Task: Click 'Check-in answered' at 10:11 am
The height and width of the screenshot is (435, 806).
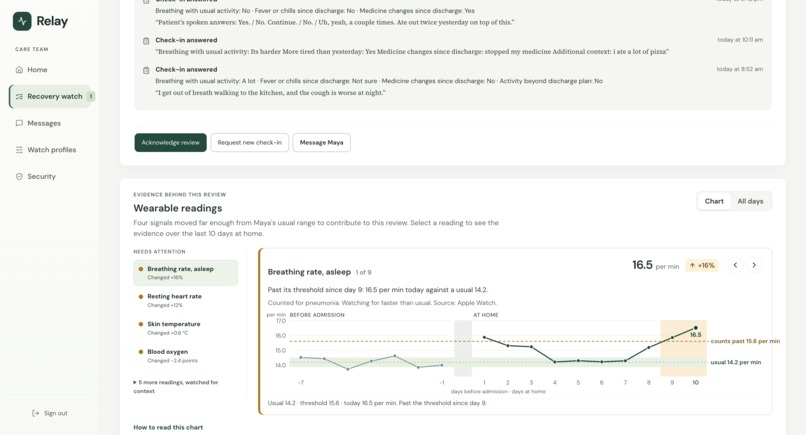Action: click(x=186, y=40)
